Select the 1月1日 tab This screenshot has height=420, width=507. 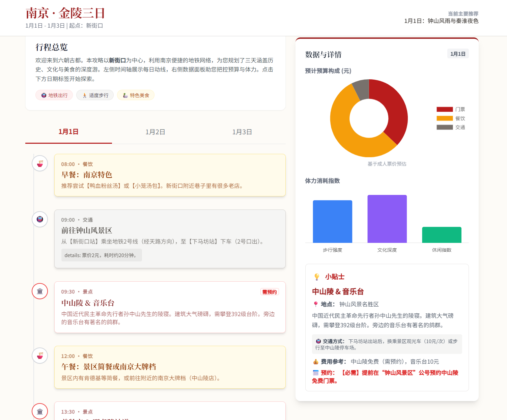click(68, 132)
